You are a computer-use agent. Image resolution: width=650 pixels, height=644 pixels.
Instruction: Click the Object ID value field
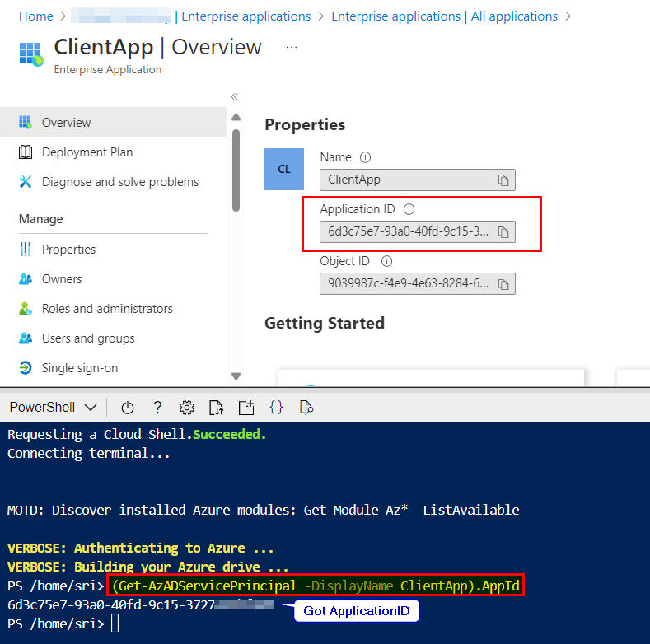(x=418, y=283)
